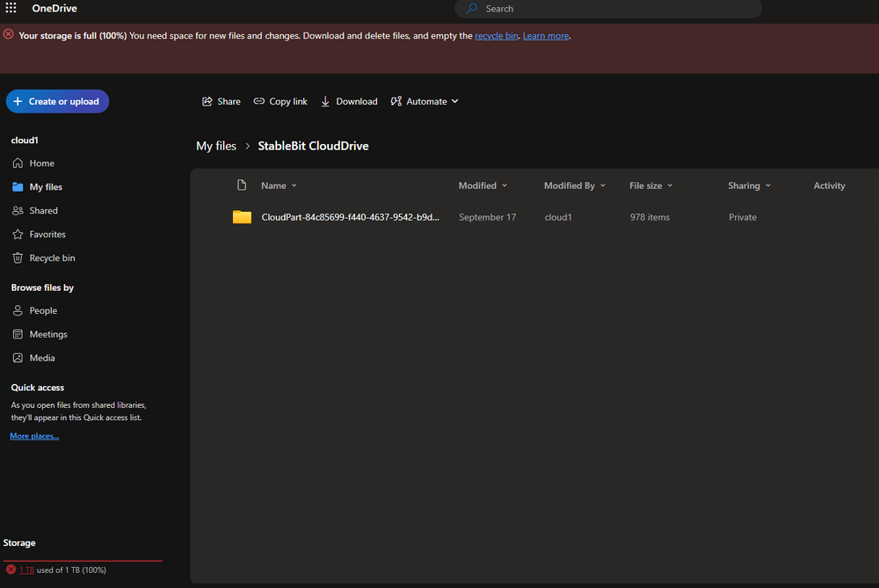Click the Copy link icon
879x588 pixels.
[x=258, y=101]
